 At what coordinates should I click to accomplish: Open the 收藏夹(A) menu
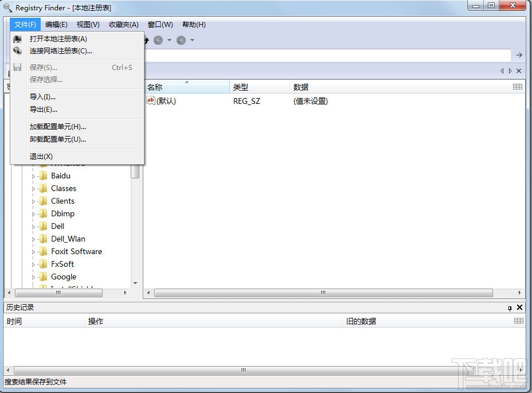(x=124, y=24)
